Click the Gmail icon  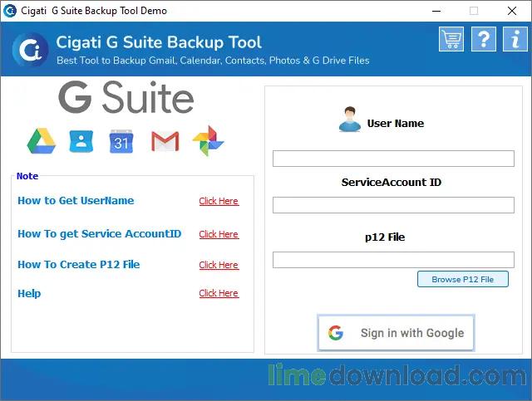click(165, 142)
